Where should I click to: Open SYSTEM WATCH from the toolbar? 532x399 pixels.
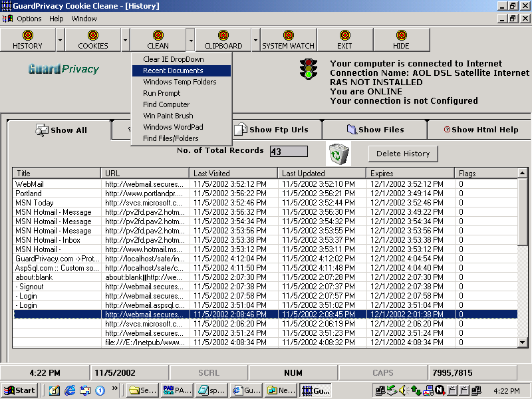click(289, 40)
